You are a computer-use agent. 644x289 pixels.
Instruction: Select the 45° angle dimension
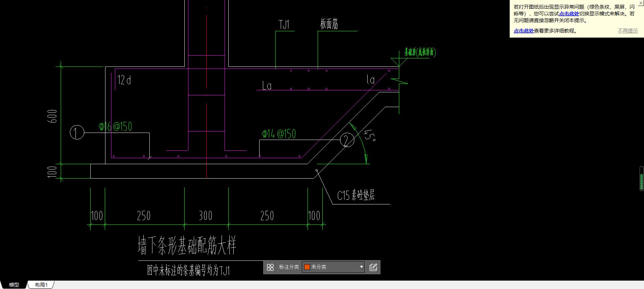coord(369,135)
